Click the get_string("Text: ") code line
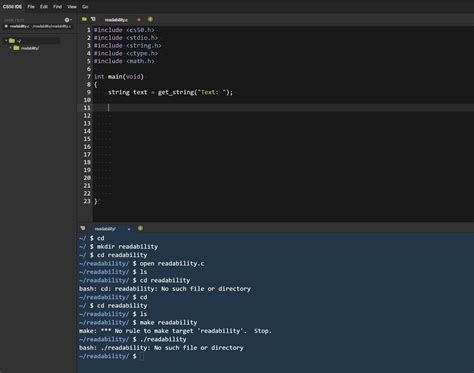Viewport: 474px width, 373px height. pos(171,92)
